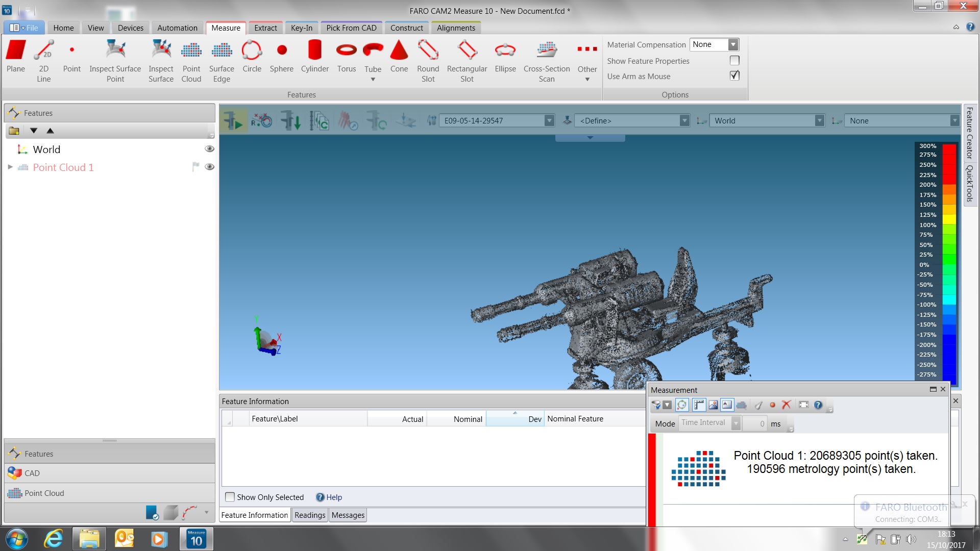The width and height of the screenshot is (980, 551).
Task: Click the time interval ms input field
Action: (754, 423)
